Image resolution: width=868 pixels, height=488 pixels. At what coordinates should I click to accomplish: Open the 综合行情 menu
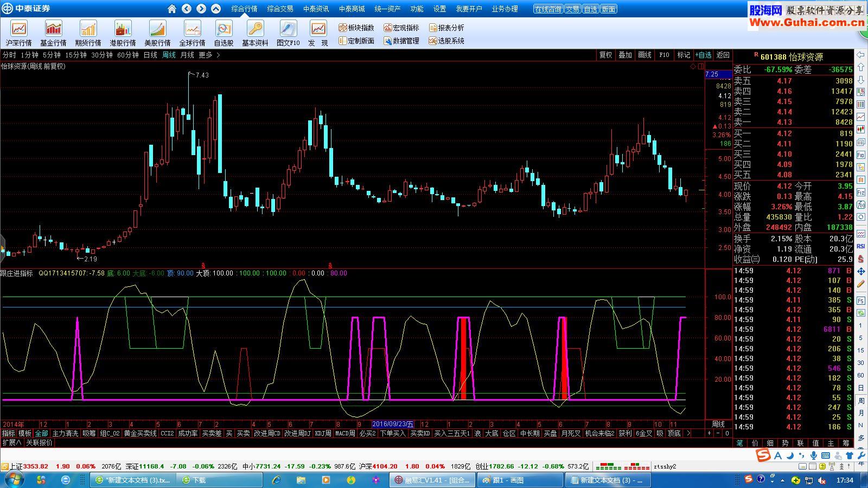(x=244, y=9)
